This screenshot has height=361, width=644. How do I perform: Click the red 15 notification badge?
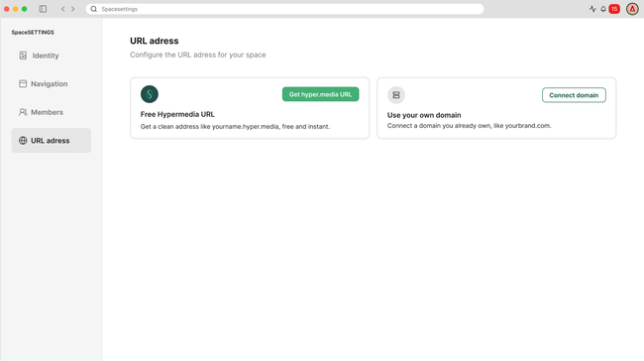(614, 9)
